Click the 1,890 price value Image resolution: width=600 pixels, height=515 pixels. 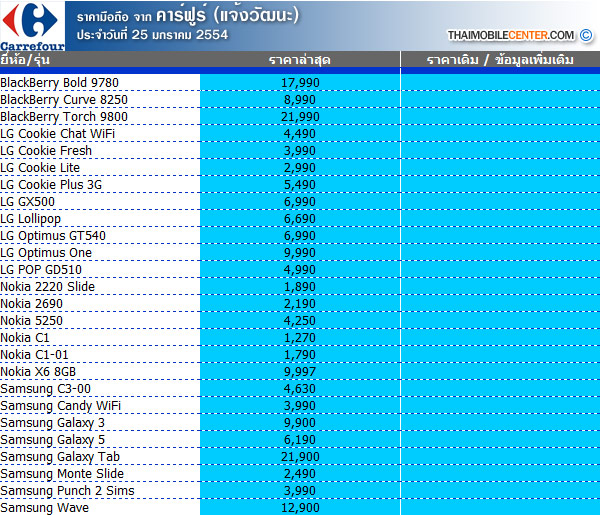(300, 287)
